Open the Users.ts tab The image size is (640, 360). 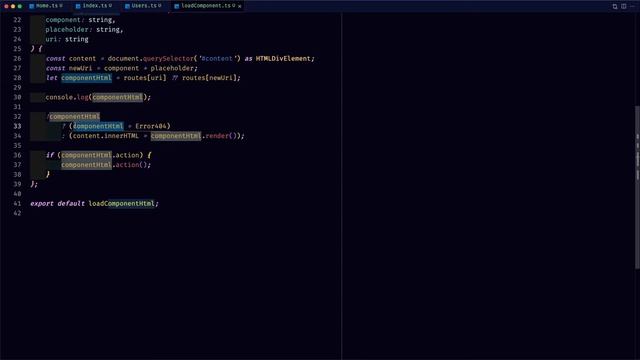click(x=144, y=6)
